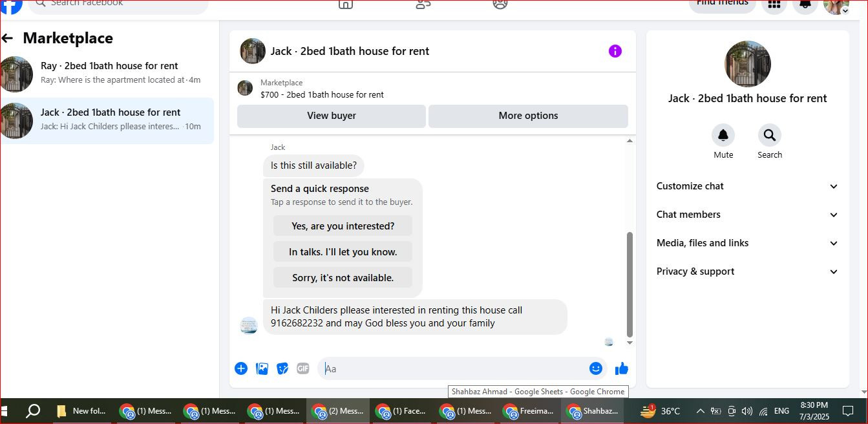Click the chat message scrollbar

(x=630, y=284)
